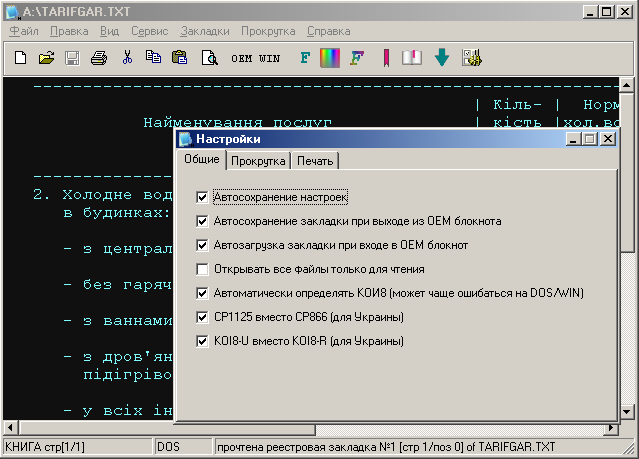The width and height of the screenshot is (639, 459).
Task: Minimize the TARIFGAR.TXT main window
Action: pyautogui.click(x=590, y=11)
